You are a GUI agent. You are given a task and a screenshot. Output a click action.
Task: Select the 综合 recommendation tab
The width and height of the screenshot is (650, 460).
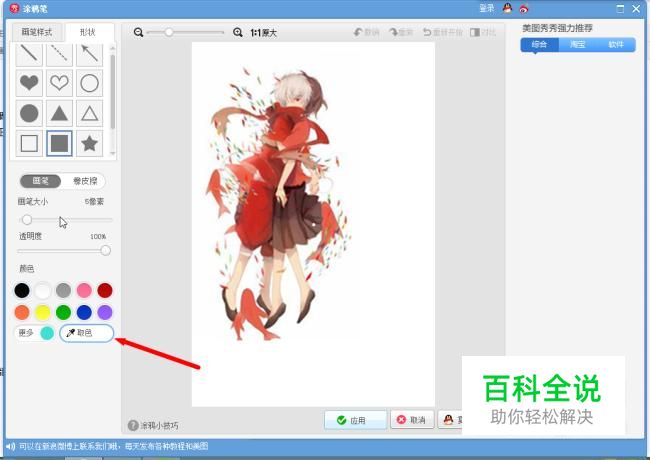[540, 45]
